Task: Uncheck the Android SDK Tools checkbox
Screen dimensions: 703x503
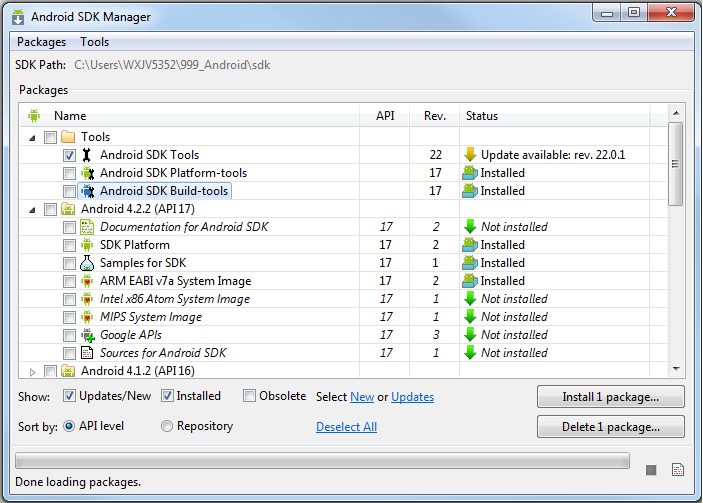Action: [69, 155]
